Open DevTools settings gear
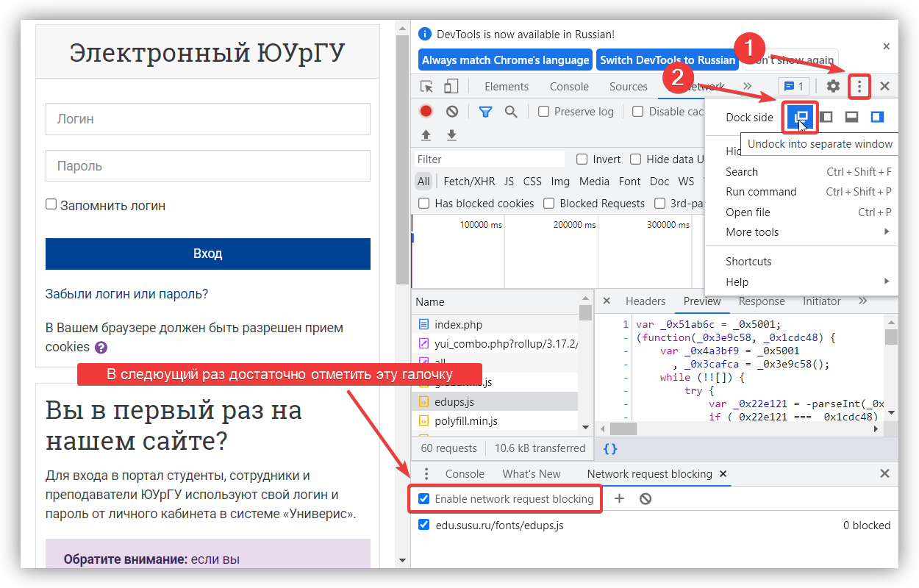 [x=833, y=87]
